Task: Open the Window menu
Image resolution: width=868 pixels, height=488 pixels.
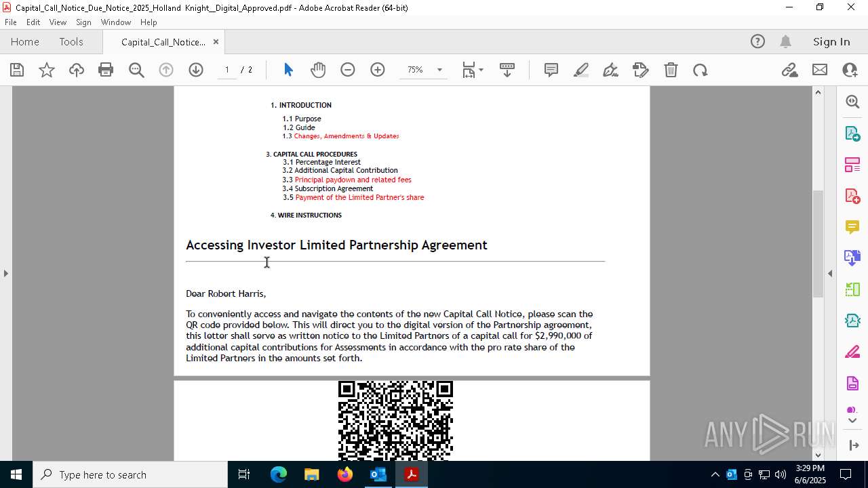Action: (x=116, y=22)
